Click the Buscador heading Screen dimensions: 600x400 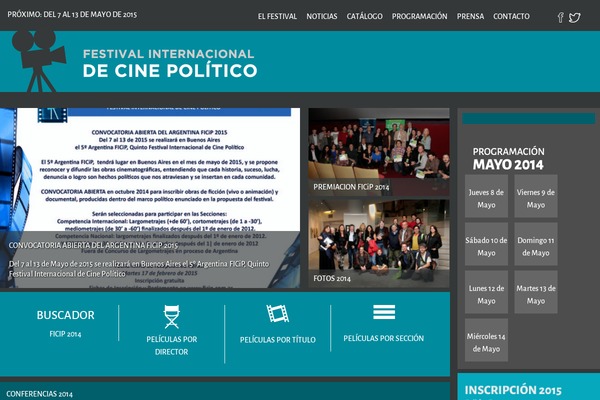[x=65, y=315]
